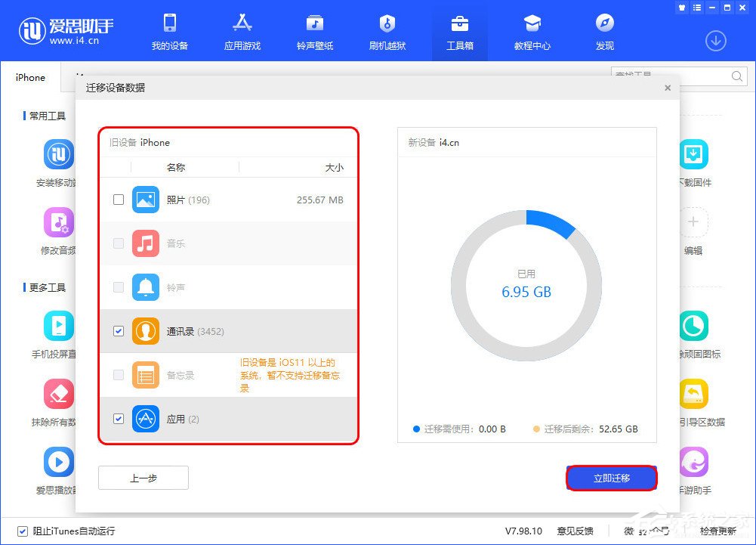
Task: Click 检查更新 in the status bar
Action: click(x=717, y=531)
